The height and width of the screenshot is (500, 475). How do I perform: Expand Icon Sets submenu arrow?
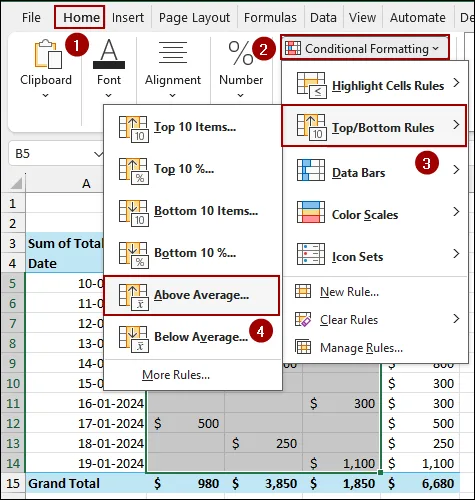[456, 254]
